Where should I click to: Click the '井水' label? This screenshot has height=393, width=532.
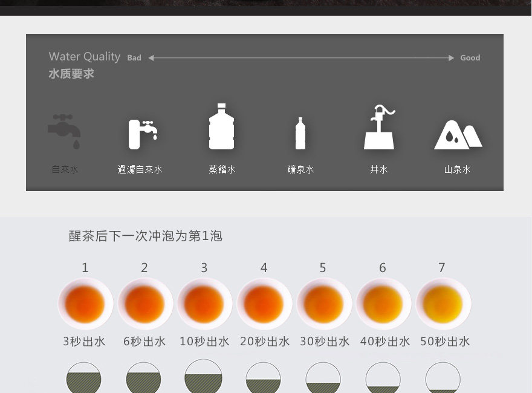click(x=379, y=169)
